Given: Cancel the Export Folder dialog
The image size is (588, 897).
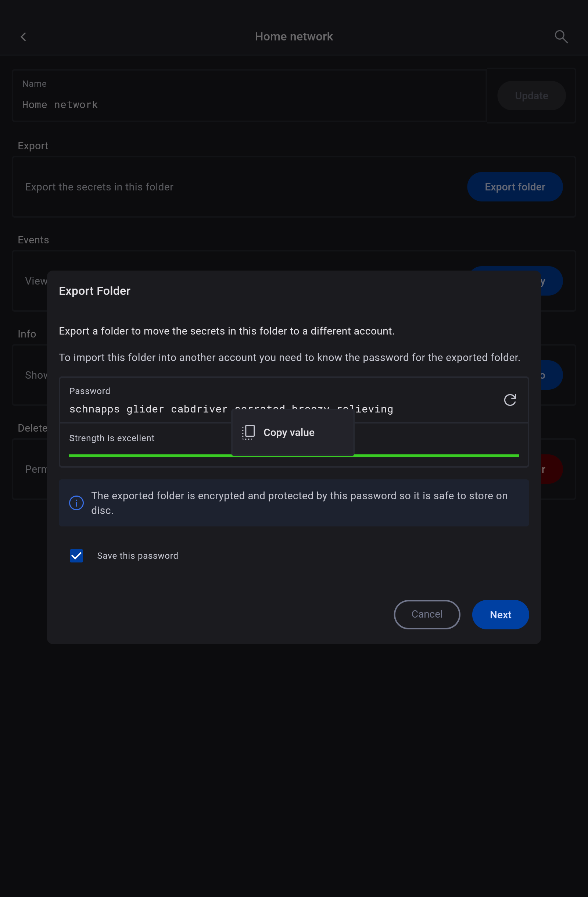Looking at the screenshot, I should tap(427, 614).
